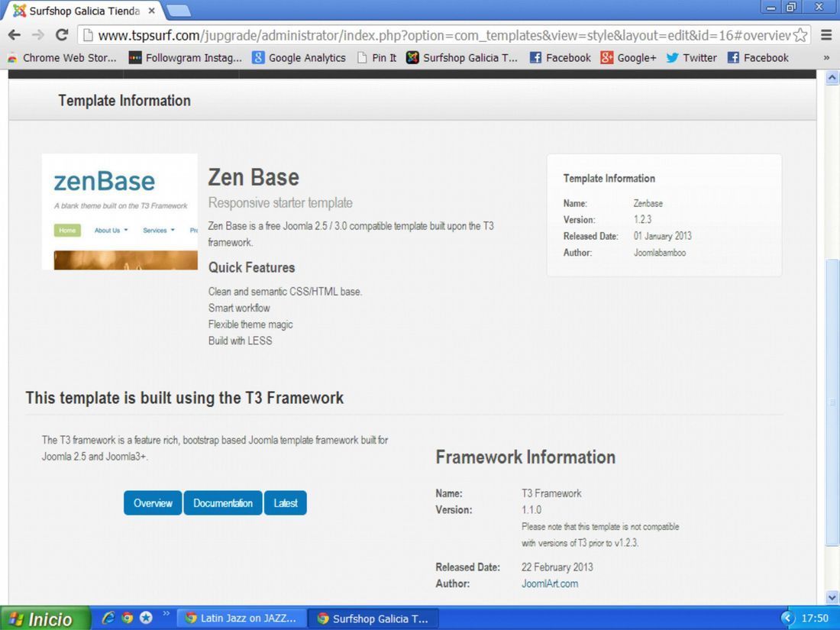The height and width of the screenshot is (630, 840).
Task: Click the blue star quick launch icon
Action: point(146,618)
